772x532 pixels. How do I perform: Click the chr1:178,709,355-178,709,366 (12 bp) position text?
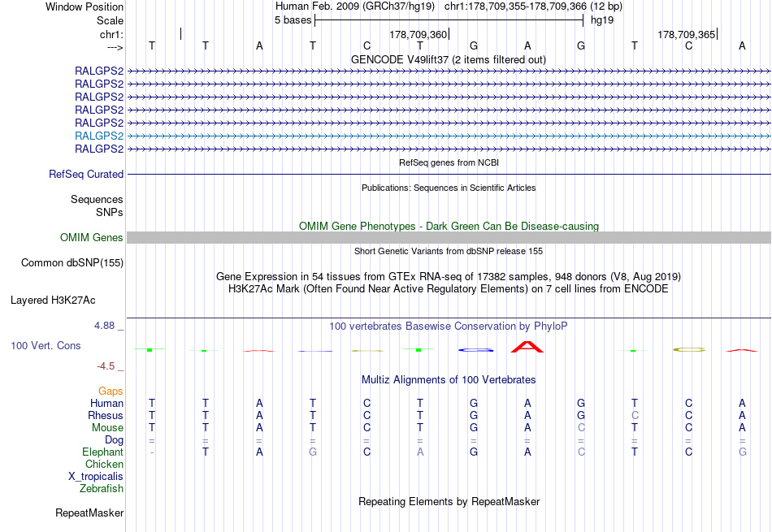click(x=533, y=6)
